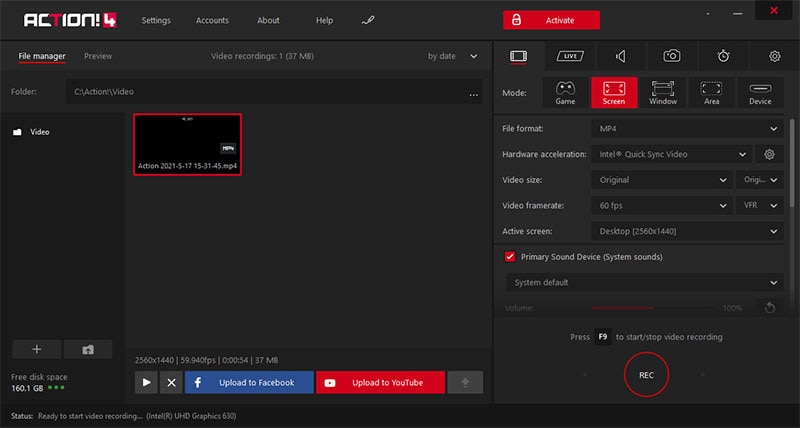Open the secondary Origi... size dropdown
Viewport: 800px width, 428px height.
[x=760, y=180]
